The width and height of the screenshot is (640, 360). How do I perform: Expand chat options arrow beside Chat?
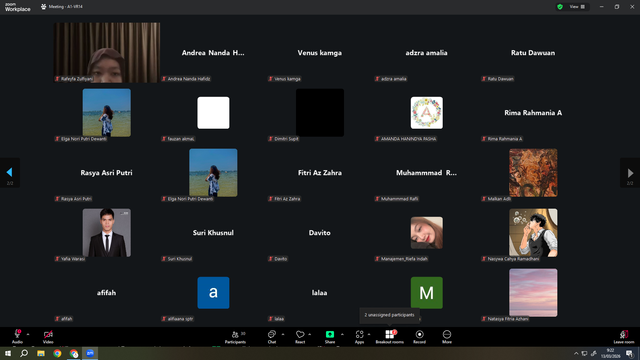tap(283, 334)
